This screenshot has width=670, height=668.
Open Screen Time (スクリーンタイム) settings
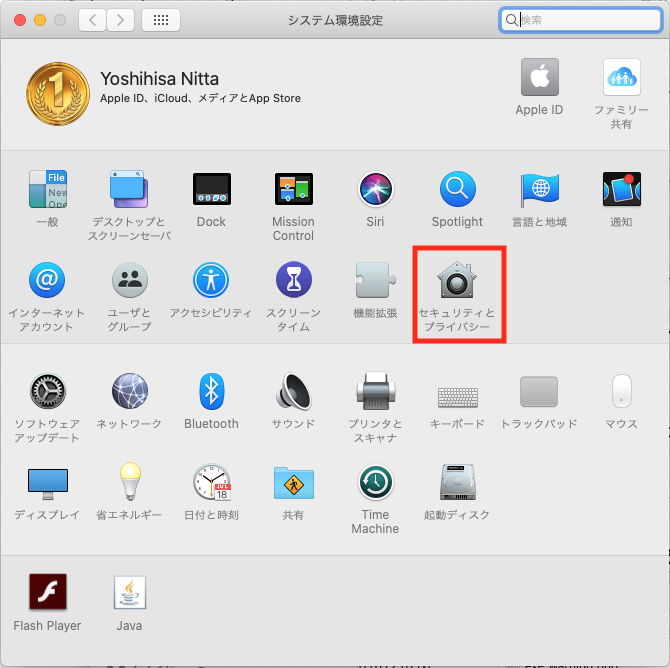(293, 281)
